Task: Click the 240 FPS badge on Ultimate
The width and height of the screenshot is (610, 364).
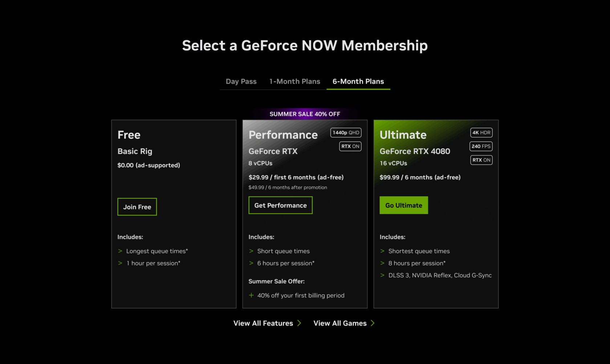Action: coord(481,146)
